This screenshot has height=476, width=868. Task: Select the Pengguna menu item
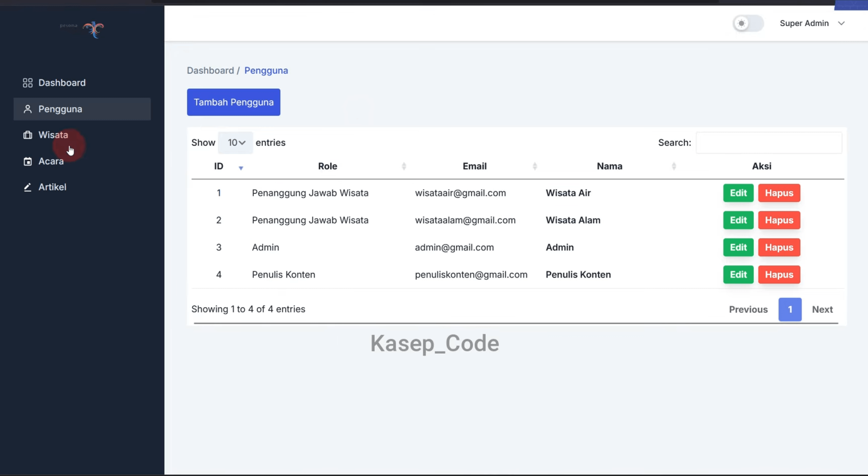tap(82, 109)
